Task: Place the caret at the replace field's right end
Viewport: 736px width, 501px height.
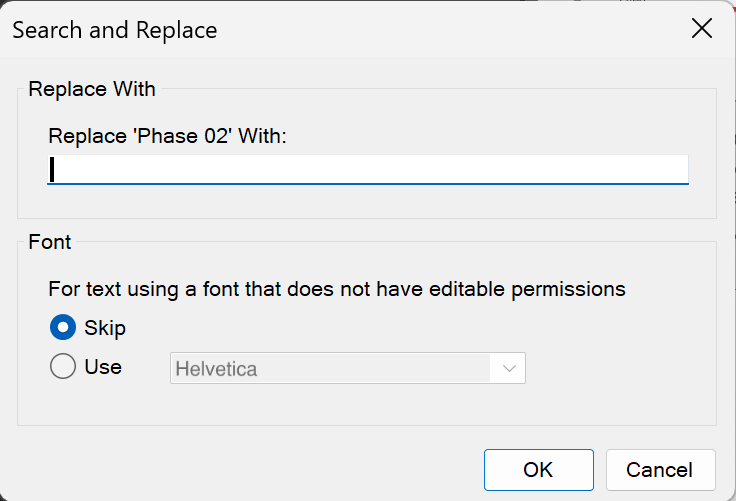Action: [680, 169]
